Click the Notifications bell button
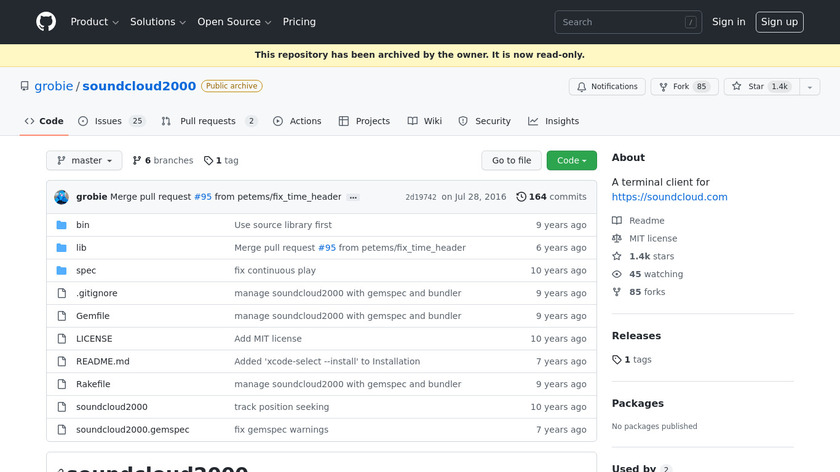Viewport: 840px width, 472px height. pos(604,87)
